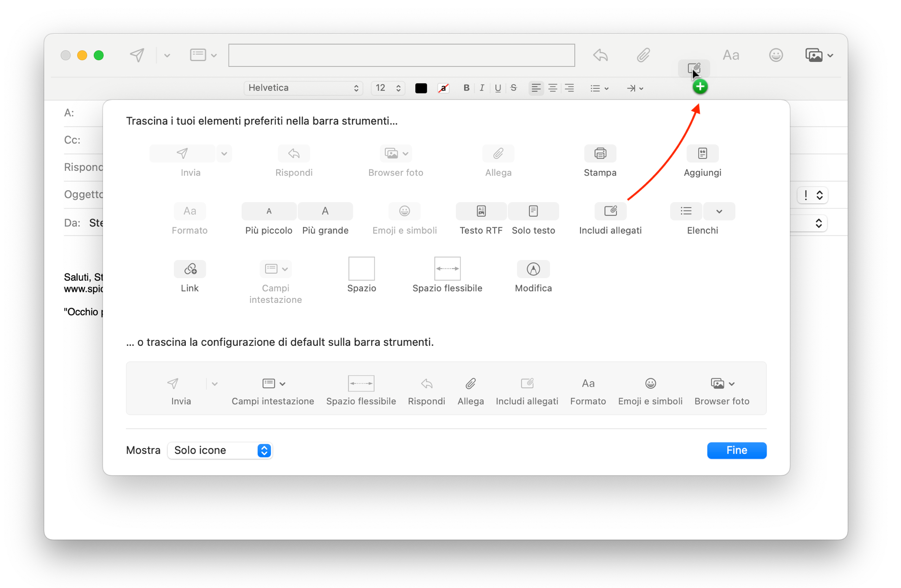901x588 pixels.
Task: Select the Modifica markup icon
Action: [532, 269]
